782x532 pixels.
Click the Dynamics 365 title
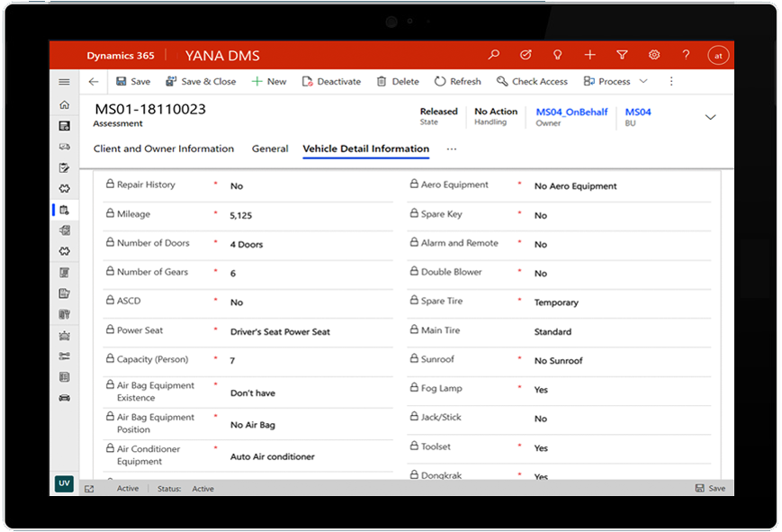click(x=121, y=56)
